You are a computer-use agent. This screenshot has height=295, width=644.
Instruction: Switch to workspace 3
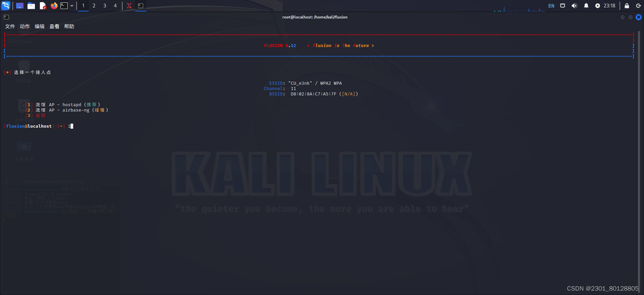105,6
